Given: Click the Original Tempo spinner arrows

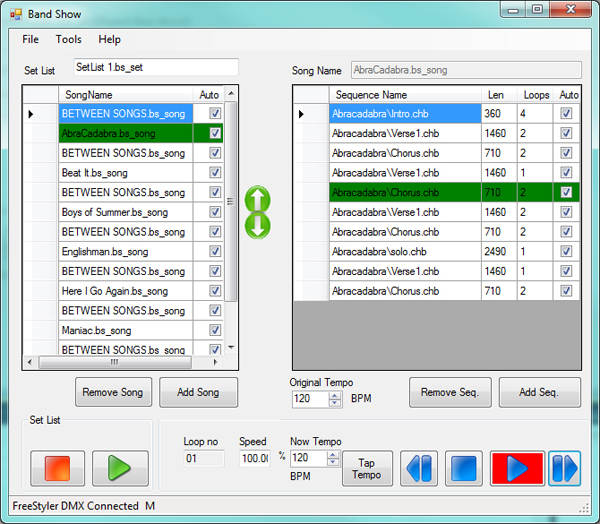Looking at the screenshot, I should (x=335, y=399).
